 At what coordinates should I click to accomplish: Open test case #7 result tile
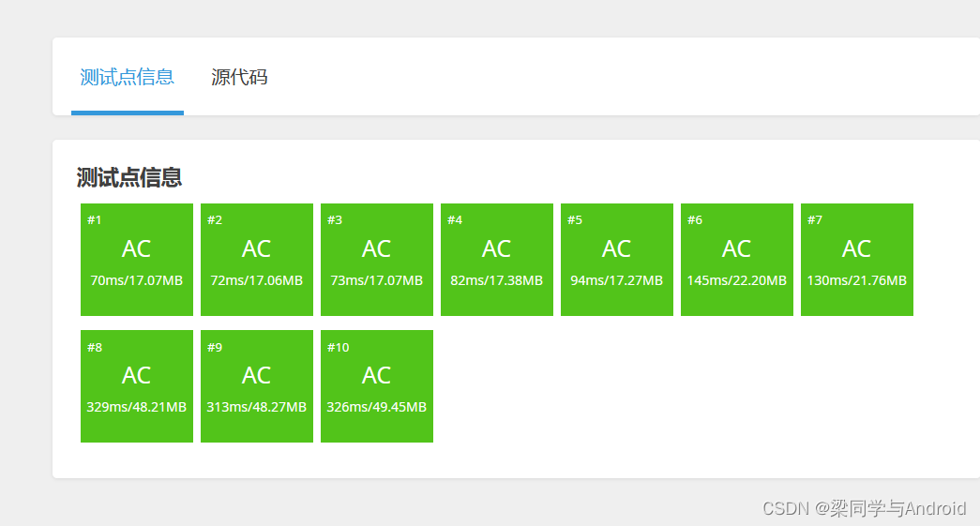click(x=857, y=260)
